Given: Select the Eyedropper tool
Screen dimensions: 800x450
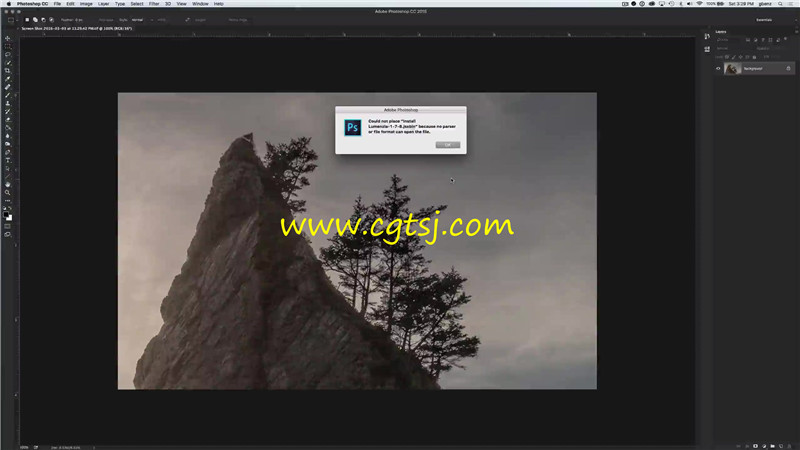Looking at the screenshot, I should 8,78.
